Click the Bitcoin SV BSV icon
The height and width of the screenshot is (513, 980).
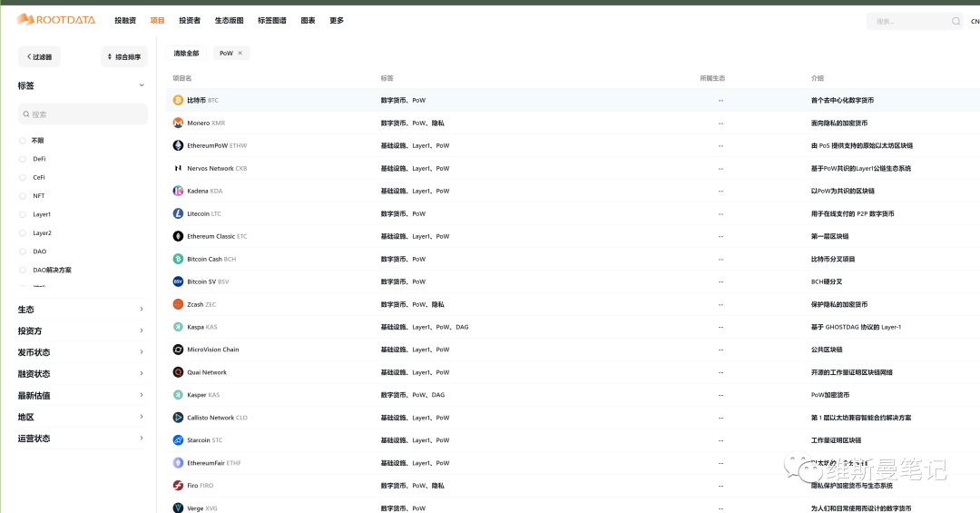[x=178, y=281]
